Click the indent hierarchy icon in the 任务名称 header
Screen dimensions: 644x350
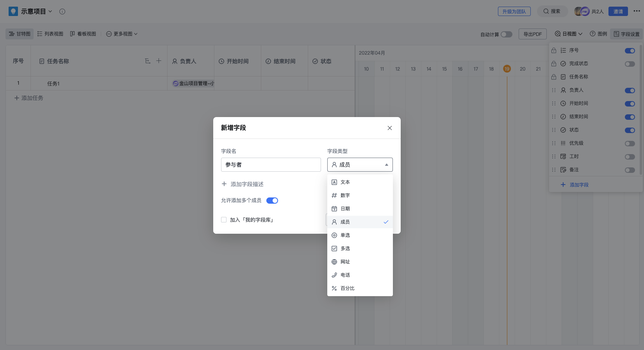[148, 61]
